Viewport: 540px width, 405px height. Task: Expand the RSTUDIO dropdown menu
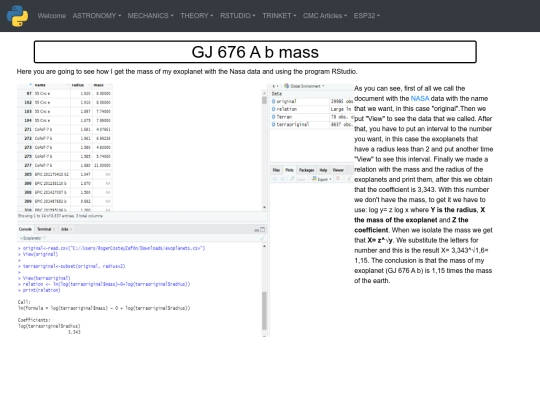click(238, 16)
